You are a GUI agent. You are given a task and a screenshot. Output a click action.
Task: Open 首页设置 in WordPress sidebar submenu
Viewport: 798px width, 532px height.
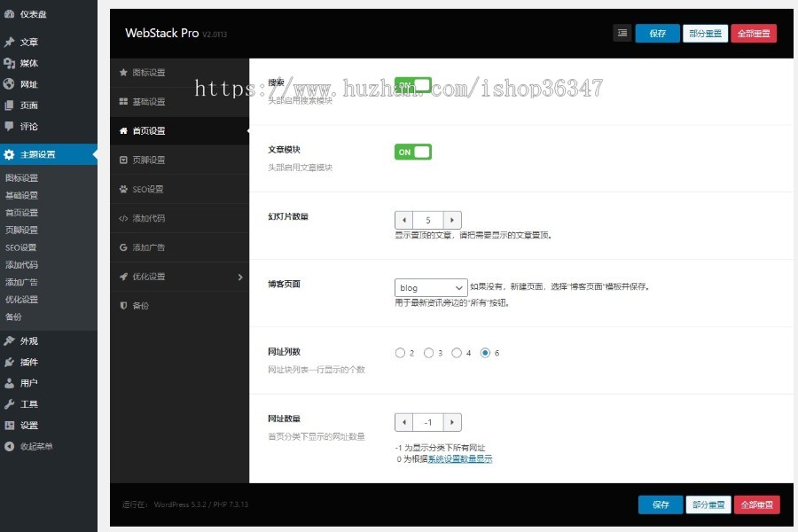tap(21, 212)
